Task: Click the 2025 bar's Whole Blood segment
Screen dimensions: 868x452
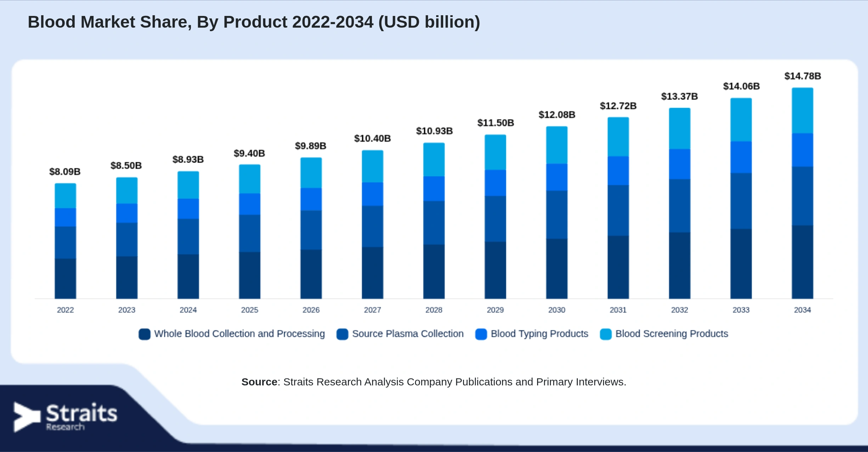Action: (250, 275)
